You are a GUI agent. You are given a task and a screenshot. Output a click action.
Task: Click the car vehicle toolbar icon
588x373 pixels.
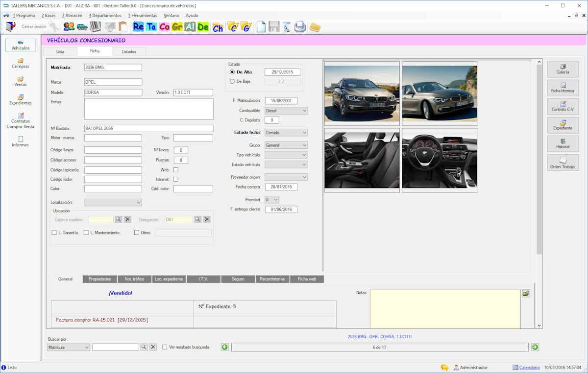(x=82, y=26)
